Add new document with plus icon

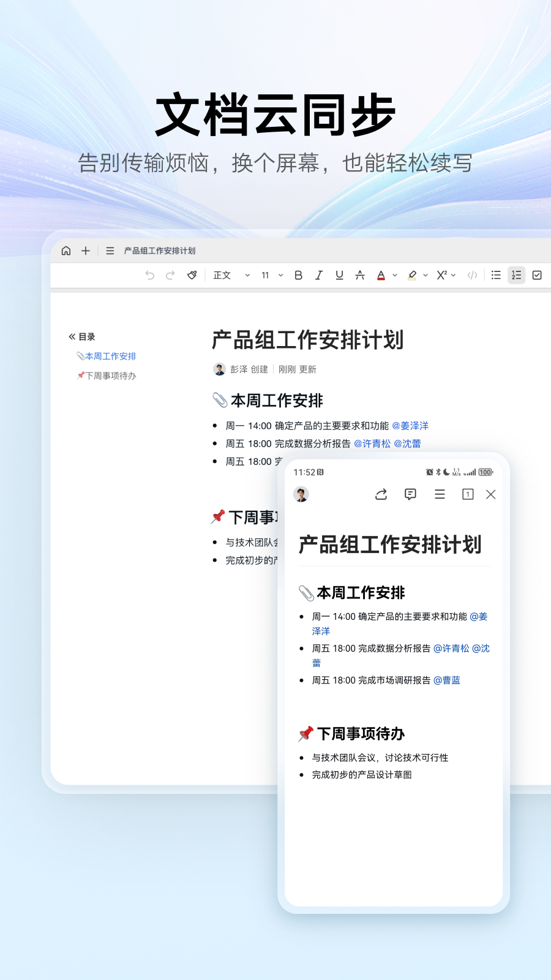coord(86,251)
